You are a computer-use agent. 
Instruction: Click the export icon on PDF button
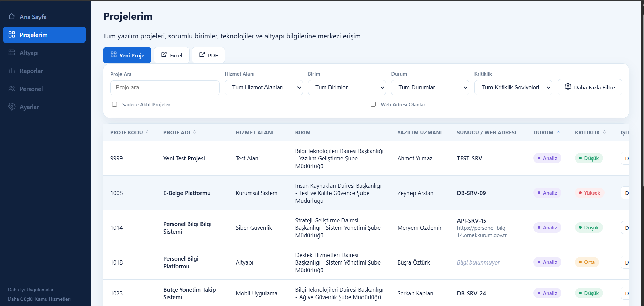tap(202, 54)
